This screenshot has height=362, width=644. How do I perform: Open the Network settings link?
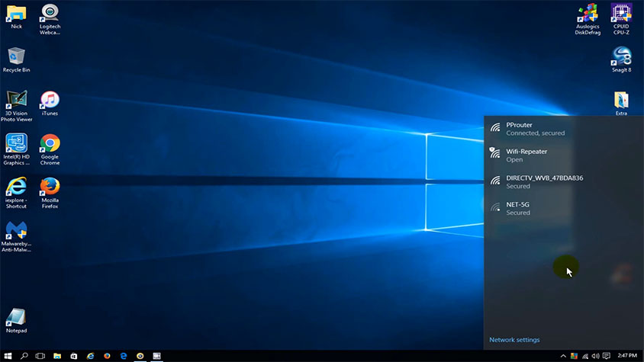click(514, 340)
